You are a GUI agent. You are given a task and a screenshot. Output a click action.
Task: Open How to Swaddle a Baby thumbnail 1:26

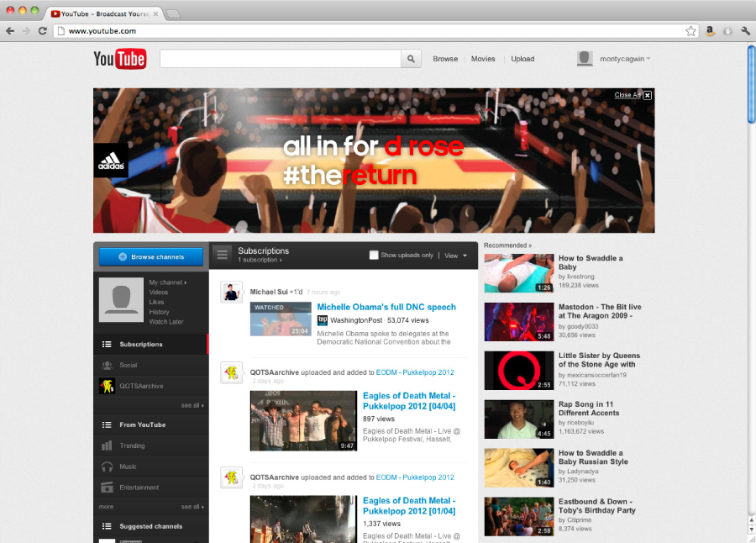pyautogui.click(x=519, y=273)
